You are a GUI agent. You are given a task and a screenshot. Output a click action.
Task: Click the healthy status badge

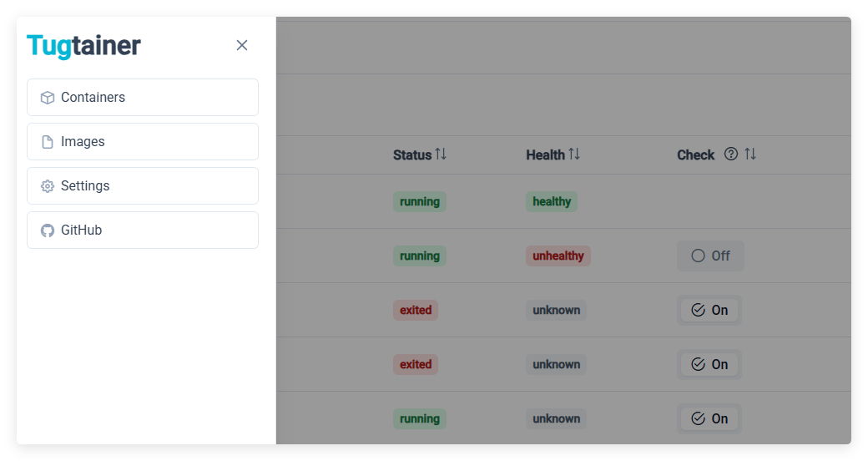[x=552, y=201]
